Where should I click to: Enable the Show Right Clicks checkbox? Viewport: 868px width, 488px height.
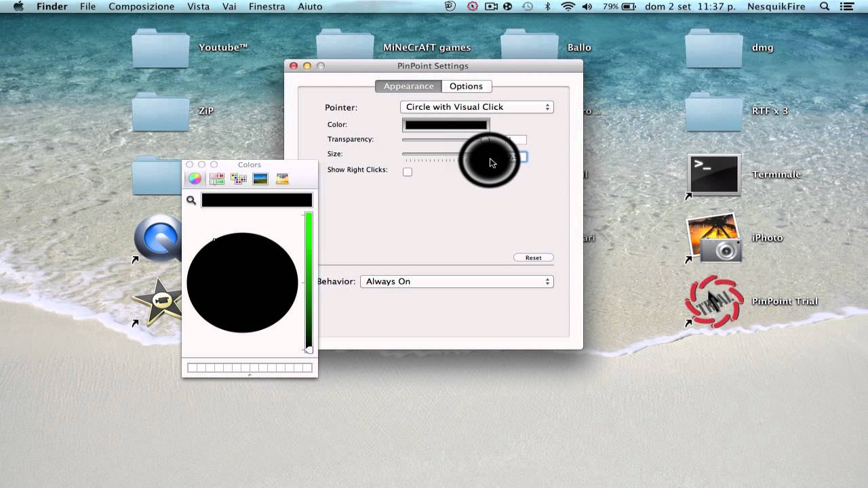[x=408, y=171]
